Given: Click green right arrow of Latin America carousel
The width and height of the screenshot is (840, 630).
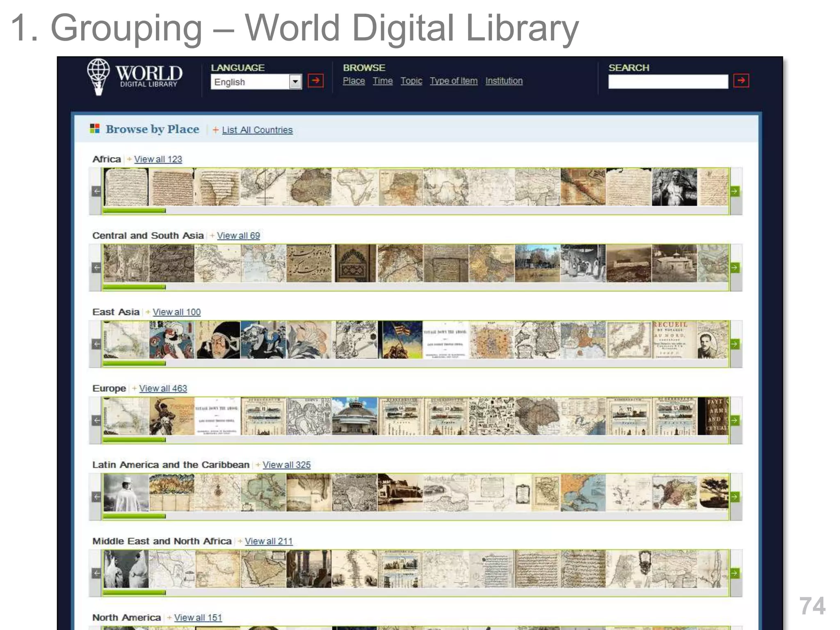Looking at the screenshot, I should [x=735, y=497].
